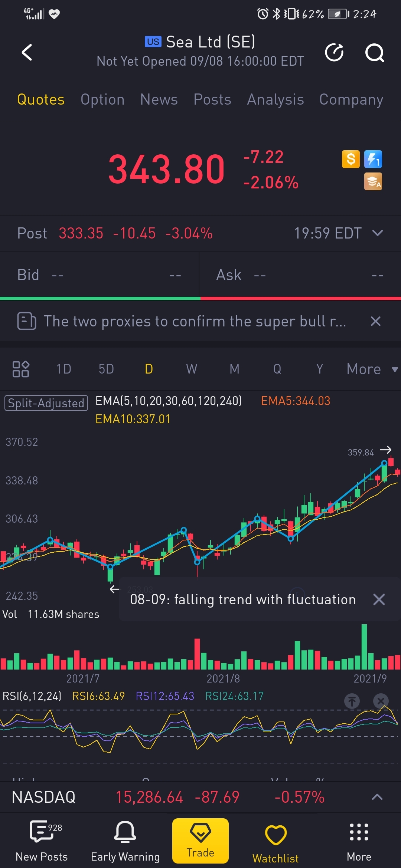Expand the post-market time dropdown
Image resolution: width=401 pixels, height=868 pixels.
point(378,233)
